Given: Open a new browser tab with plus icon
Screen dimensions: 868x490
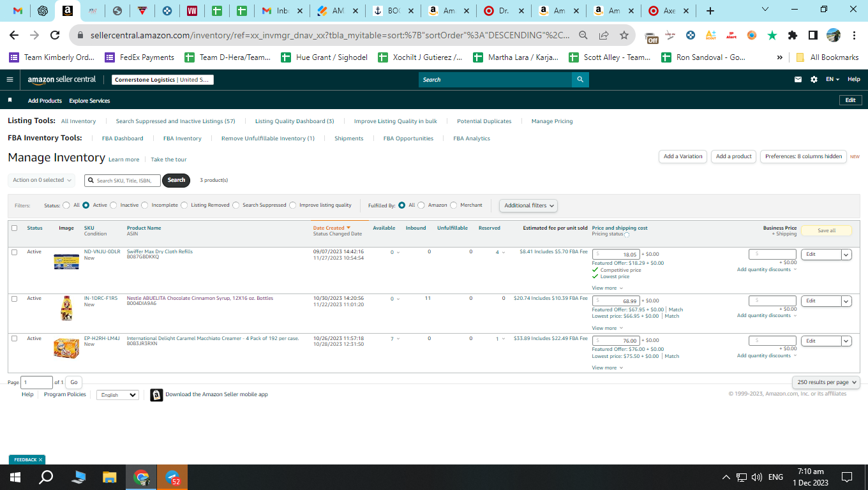Looking at the screenshot, I should [x=710, y=11].
